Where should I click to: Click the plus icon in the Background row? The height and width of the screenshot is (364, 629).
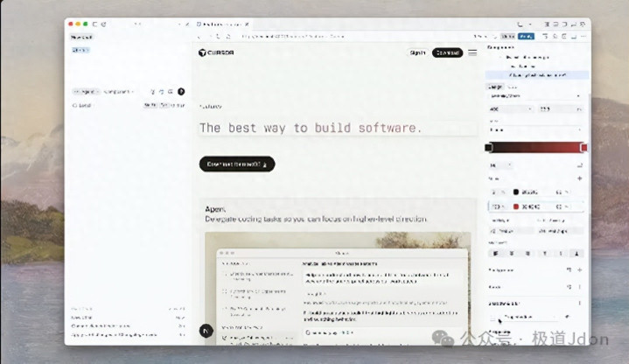(x=580, y=270)
